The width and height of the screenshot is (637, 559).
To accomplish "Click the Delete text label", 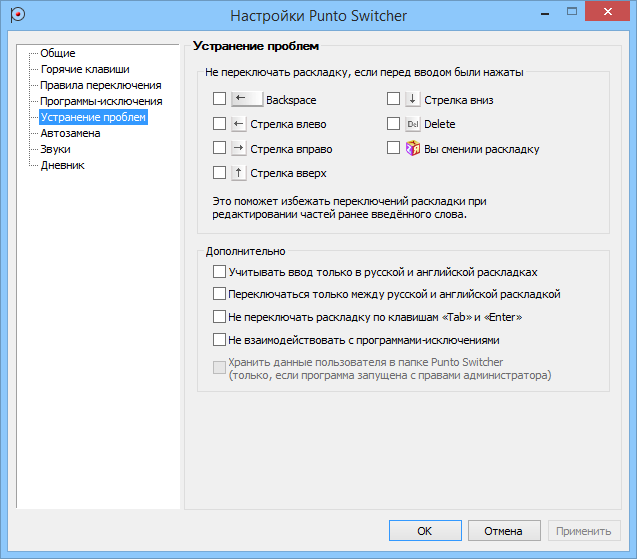I will 440,124.
